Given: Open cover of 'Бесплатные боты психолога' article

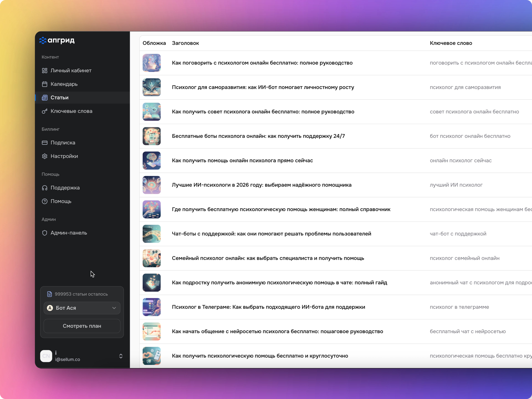Looking at the screenshot, I should pyautogui.click(x=152, y=136).
